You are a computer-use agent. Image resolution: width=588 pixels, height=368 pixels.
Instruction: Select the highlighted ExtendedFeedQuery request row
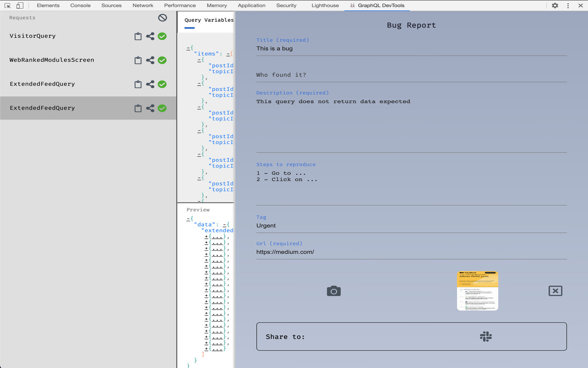88,108
